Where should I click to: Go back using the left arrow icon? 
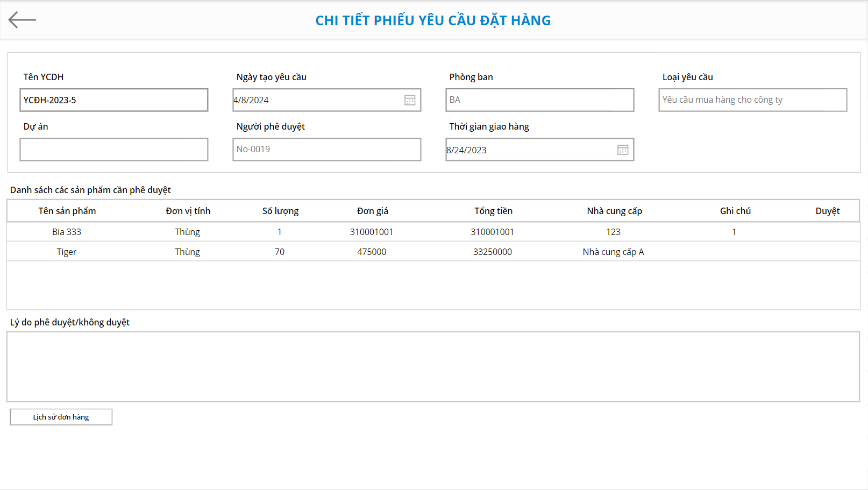pos(22,20)
